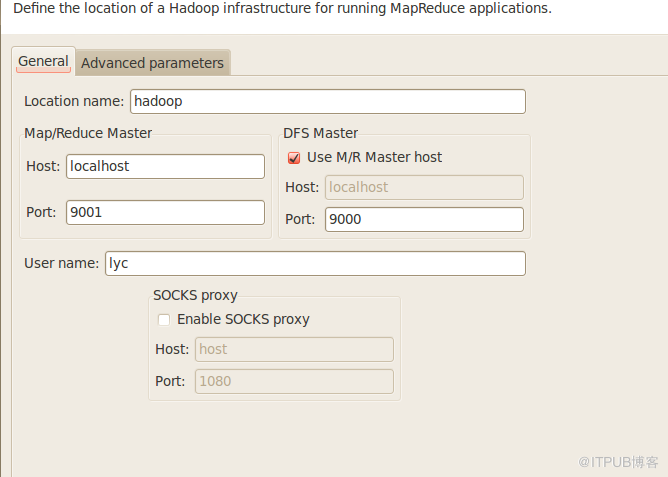Click the User name field containing lyc
The height and width of the screenshot is (477, 668).
315,263
